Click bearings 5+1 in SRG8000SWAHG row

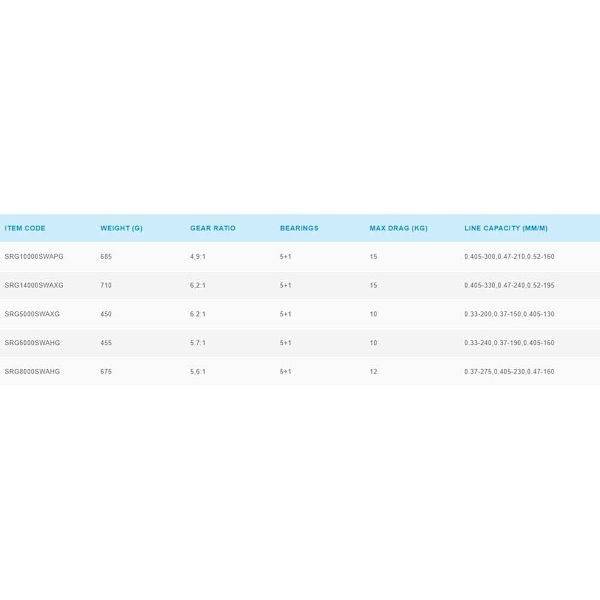tap(285, 371)
